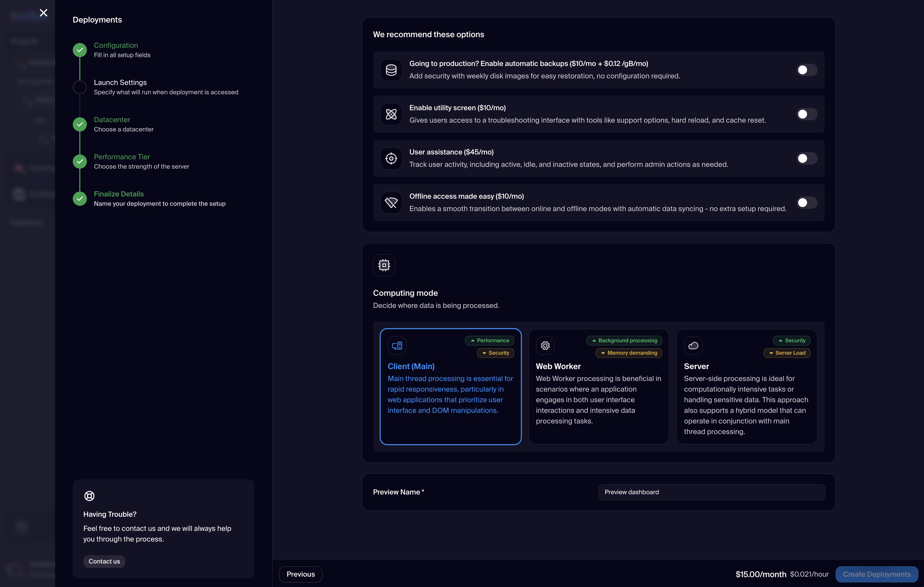Click the Preview Name input field

coord(711,492)
